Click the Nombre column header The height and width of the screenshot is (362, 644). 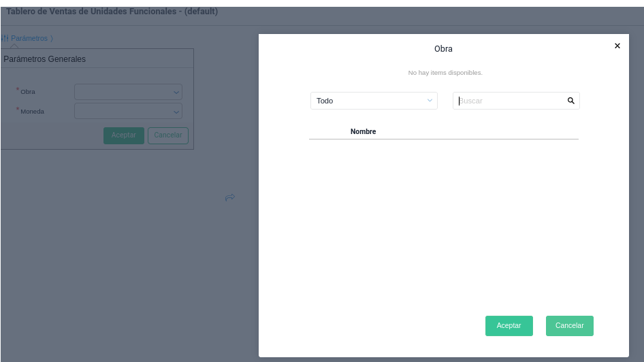coord(363,131)
